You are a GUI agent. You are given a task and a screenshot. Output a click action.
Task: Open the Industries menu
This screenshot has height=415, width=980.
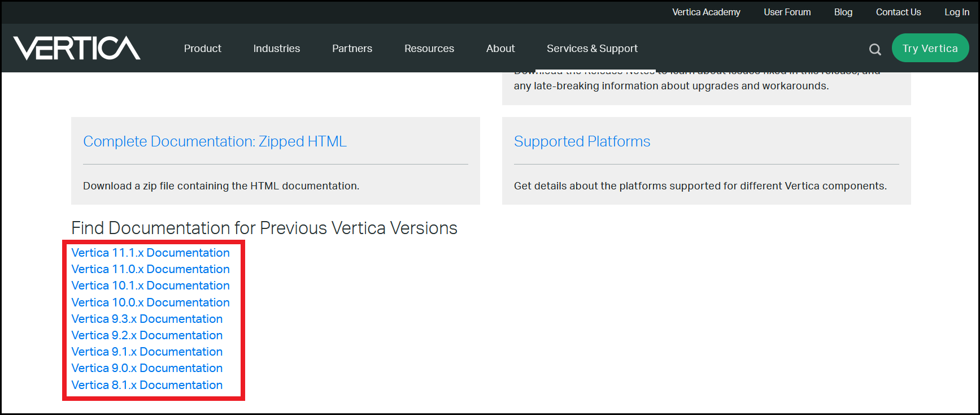[x=277, y=49]
